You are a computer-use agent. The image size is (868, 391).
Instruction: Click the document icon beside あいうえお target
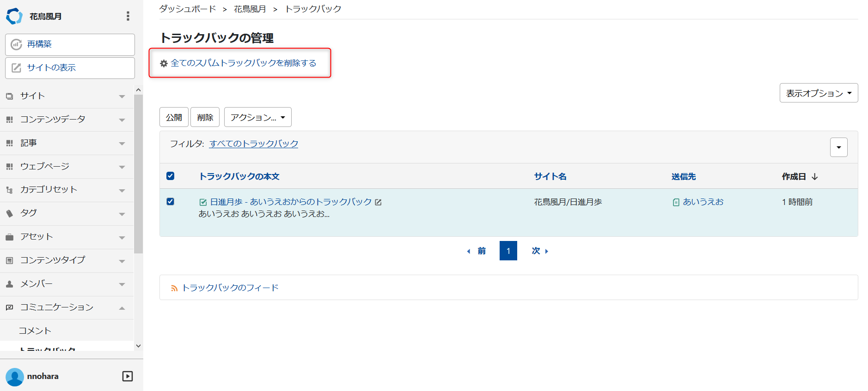click(x=676, y=202)
